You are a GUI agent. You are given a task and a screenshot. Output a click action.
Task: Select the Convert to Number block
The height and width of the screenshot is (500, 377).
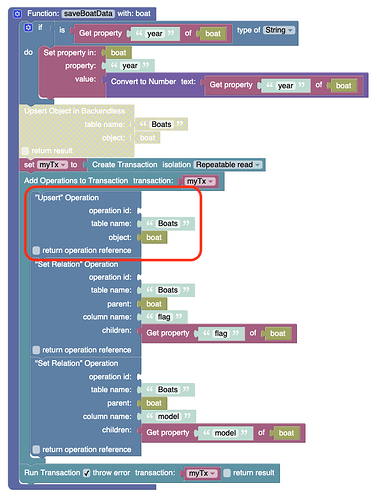coord(143,82)
